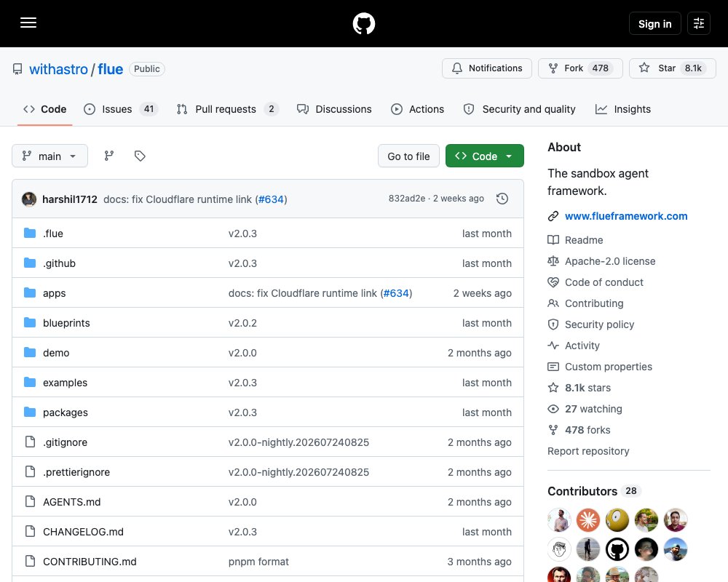The width and height of the screenshot is (728, 582).
Task: Open the orange starburst contributor avatar
Action: [588, 520]
